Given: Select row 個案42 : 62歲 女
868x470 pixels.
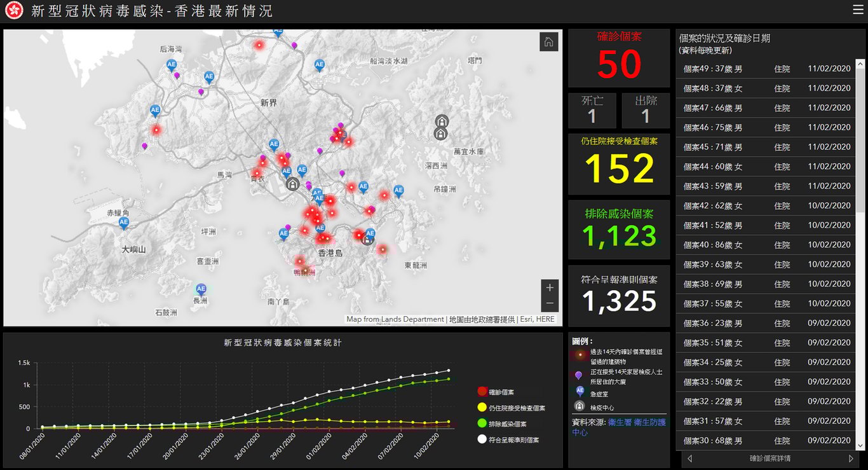Looking at the screenshot, I should pos(766,206).
